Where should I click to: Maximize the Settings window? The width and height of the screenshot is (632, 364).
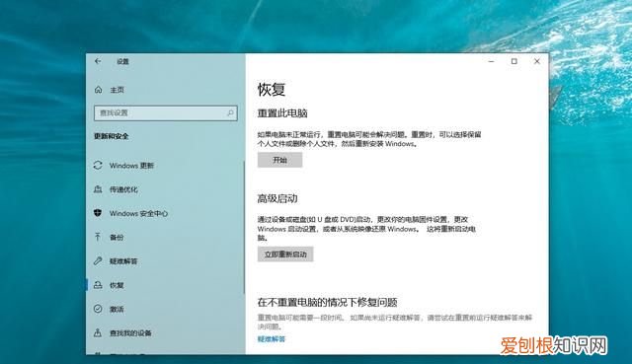point(513,61)
